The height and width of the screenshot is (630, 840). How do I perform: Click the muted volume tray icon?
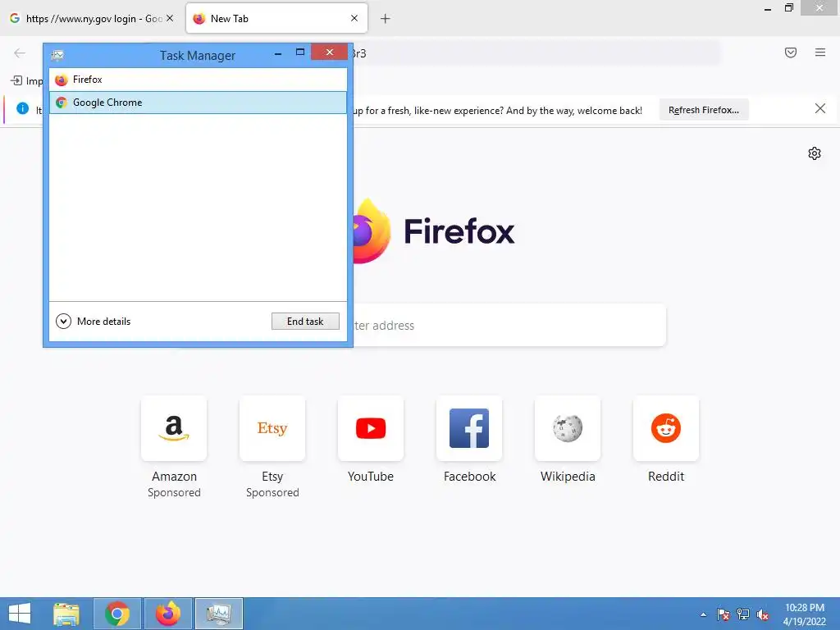(763, 614)
